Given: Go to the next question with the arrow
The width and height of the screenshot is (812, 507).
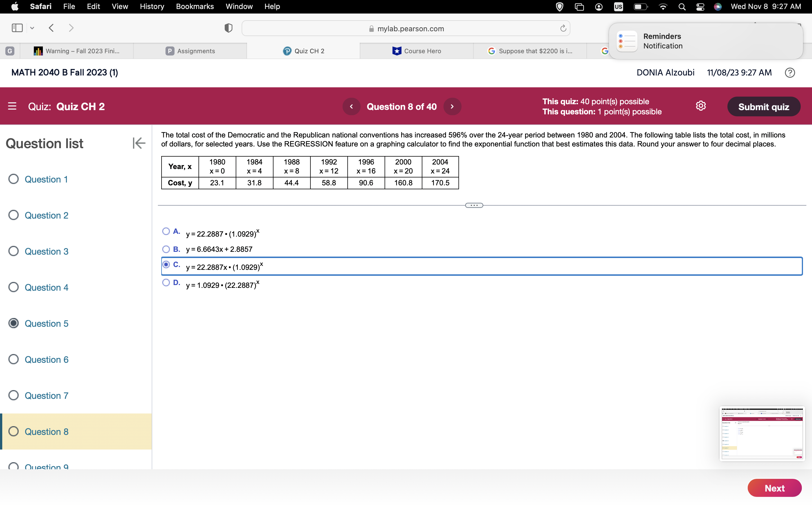Looking at the screenshot, I should click(452, 106).
